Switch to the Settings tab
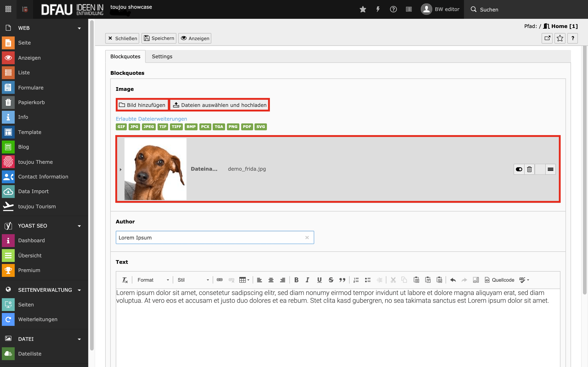Screen dimensions: 588x367 click(162, 57)
